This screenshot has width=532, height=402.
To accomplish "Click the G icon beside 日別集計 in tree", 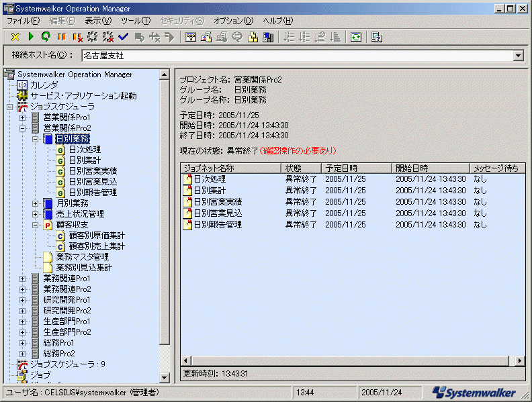I will pyautogui.click(x=60, y=160).
